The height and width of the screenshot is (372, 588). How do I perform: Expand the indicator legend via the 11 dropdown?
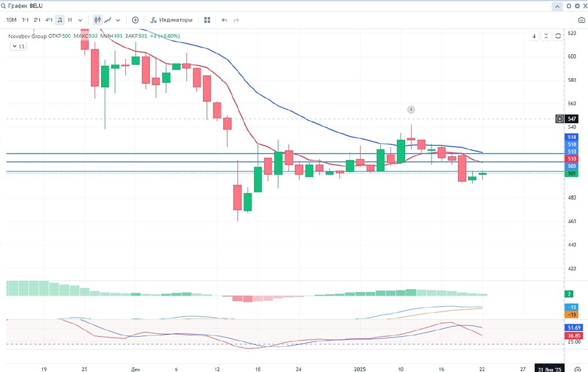point(18,46)
